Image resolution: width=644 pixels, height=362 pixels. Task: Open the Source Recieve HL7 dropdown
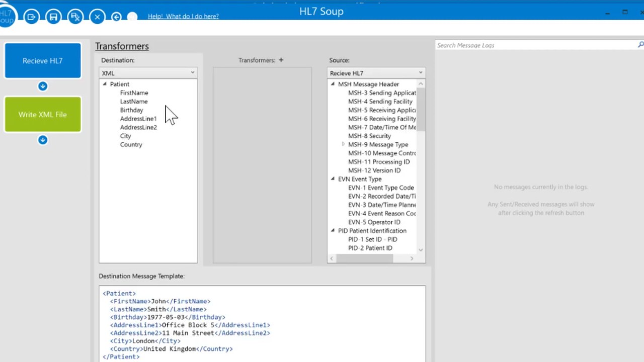[376, 73]
